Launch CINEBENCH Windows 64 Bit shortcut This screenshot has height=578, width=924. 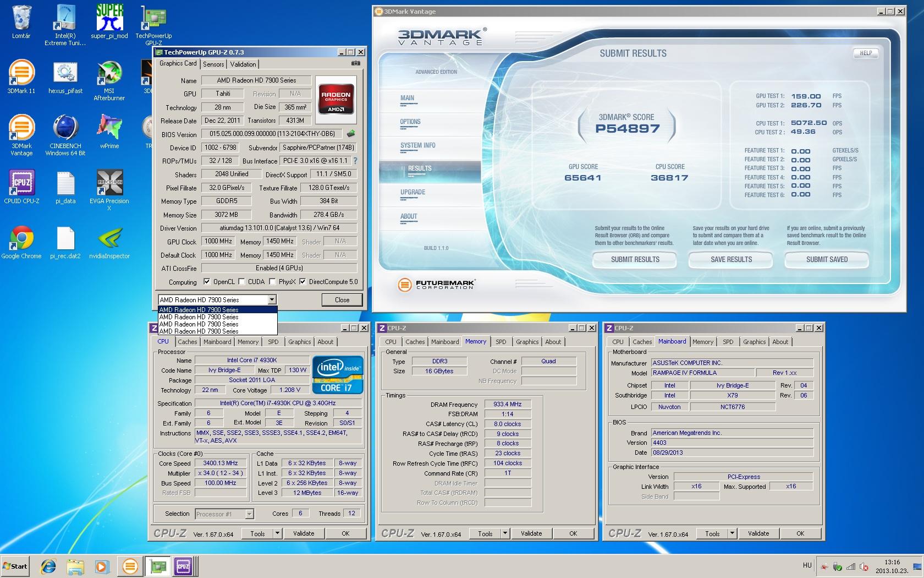click(x=65, y=135)
